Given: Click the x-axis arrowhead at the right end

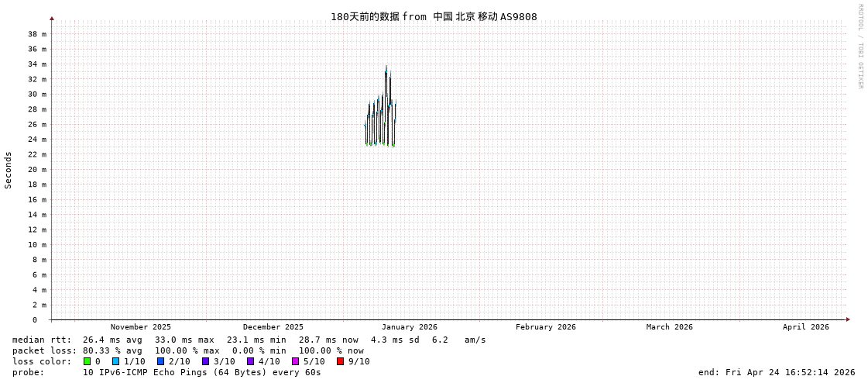Looking at the screenshot, I should 848,319.
